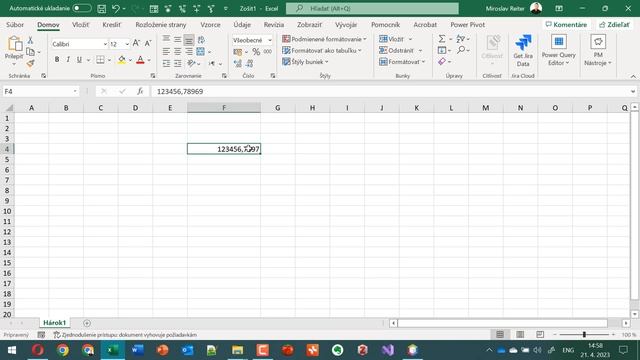Screen dimensions: 640x360
Task: Apply middle vertical alignment
Action: 178,40
